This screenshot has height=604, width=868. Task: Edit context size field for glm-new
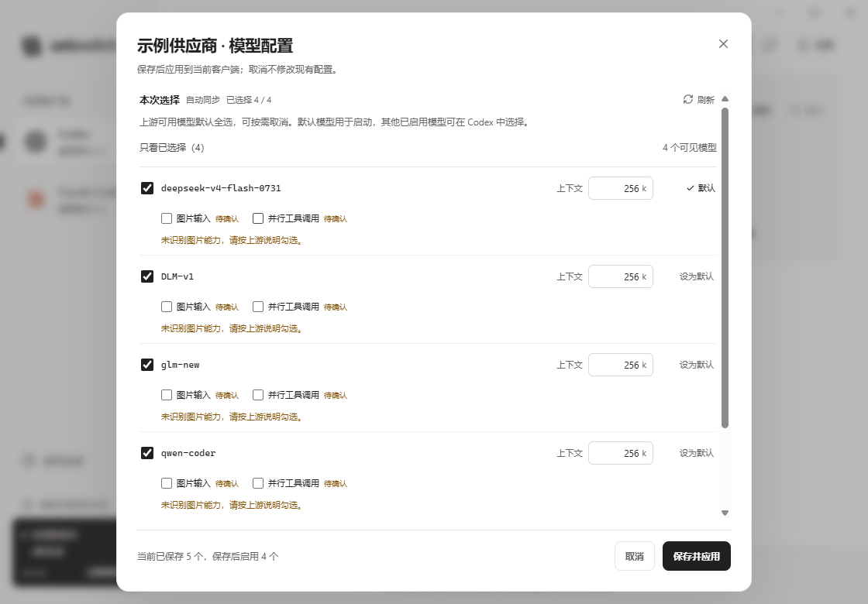[621, 365]
